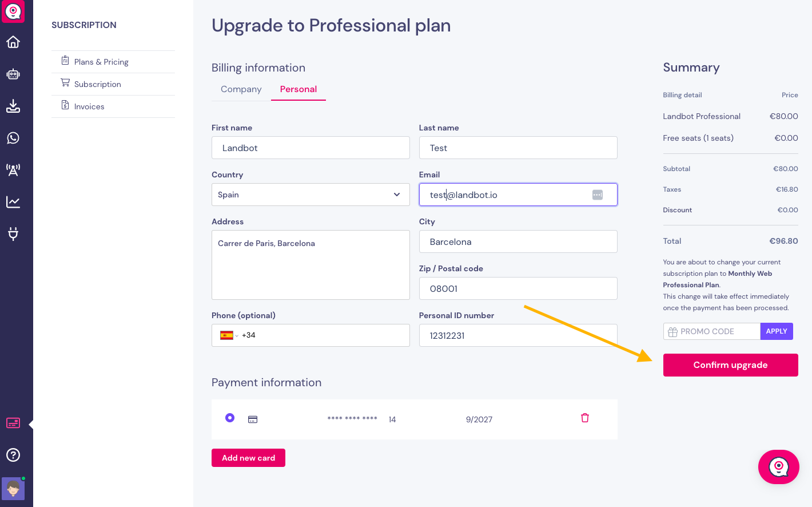
Task: Open the phone country code flag selector
Action: tap(229, 335)
